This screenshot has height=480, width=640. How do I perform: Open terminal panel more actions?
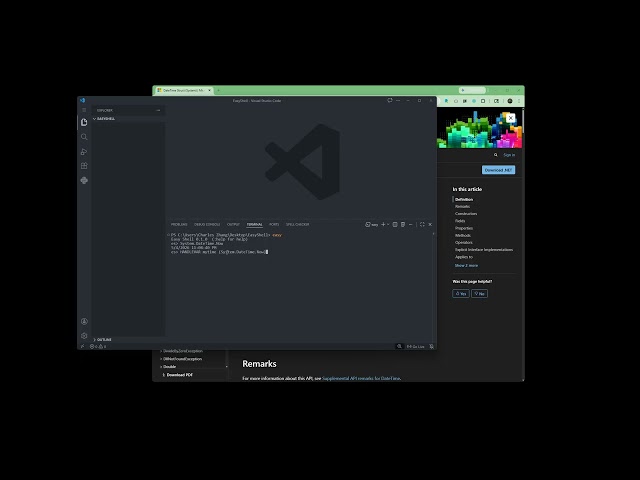click(x=411, y=224)
